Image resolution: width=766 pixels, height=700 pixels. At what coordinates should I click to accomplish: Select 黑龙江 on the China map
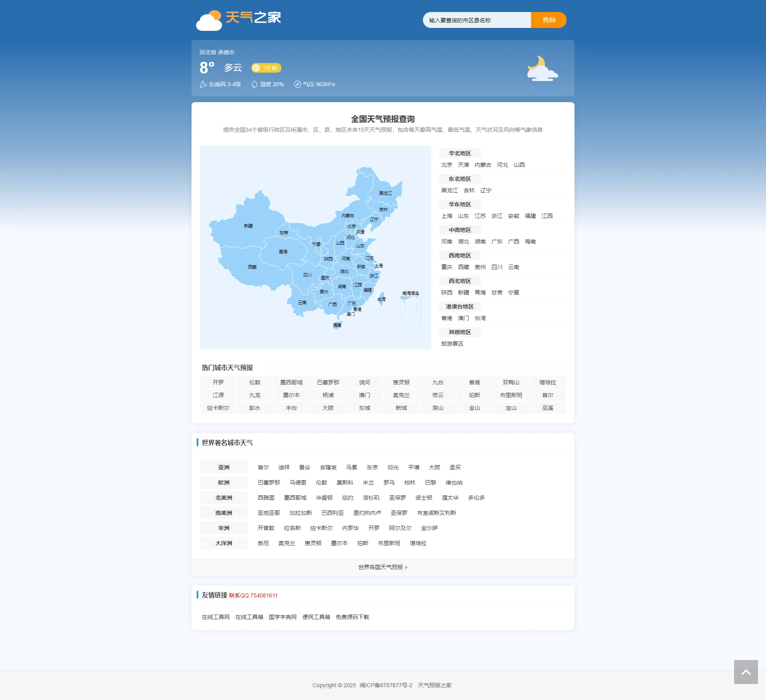tap(385, 193)
